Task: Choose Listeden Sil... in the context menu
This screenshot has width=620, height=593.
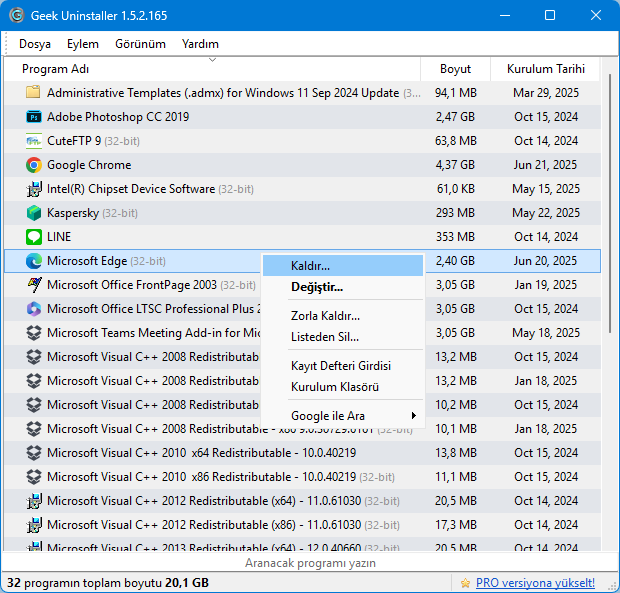Action: coord(343,337)
